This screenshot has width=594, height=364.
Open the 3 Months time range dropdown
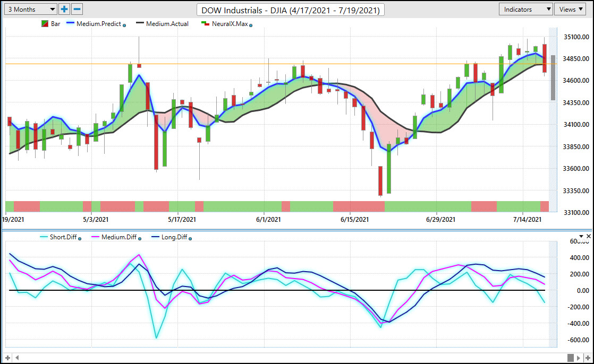click(31, 10)
